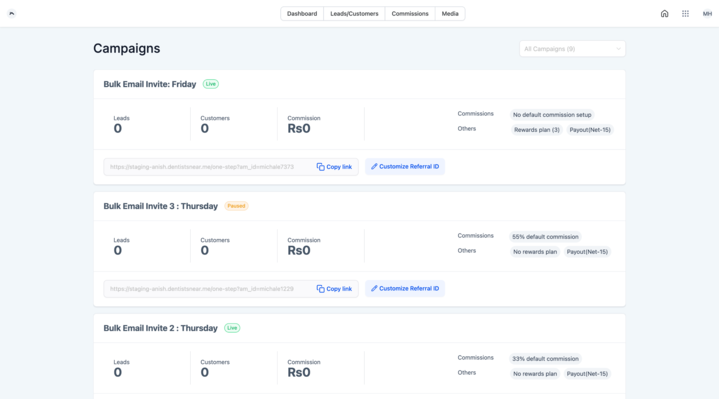Screen dimensions: 719x399
Task: Click copy icon for Friday campaign link
Action: click(x=321, y=167)
